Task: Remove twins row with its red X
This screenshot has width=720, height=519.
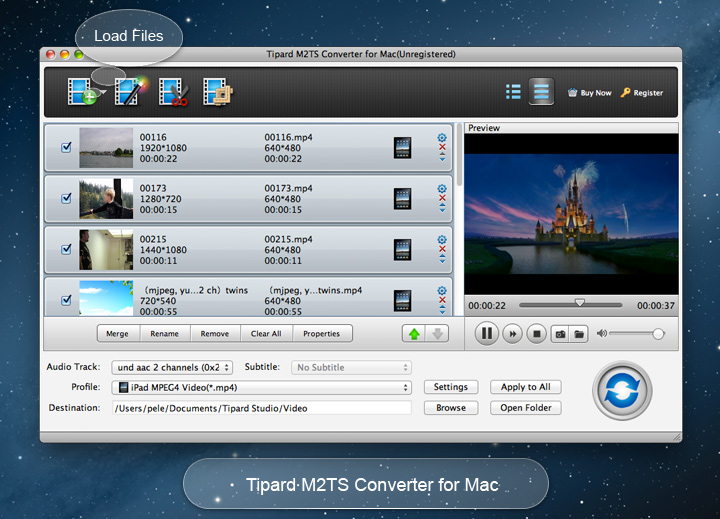Action: tap(442, 300)
